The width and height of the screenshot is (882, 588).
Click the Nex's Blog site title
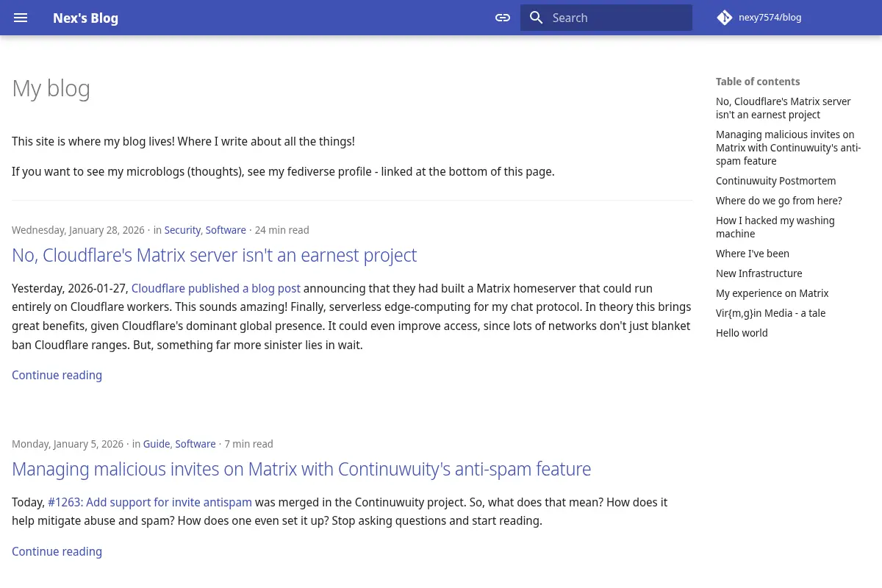click(85, 18)
